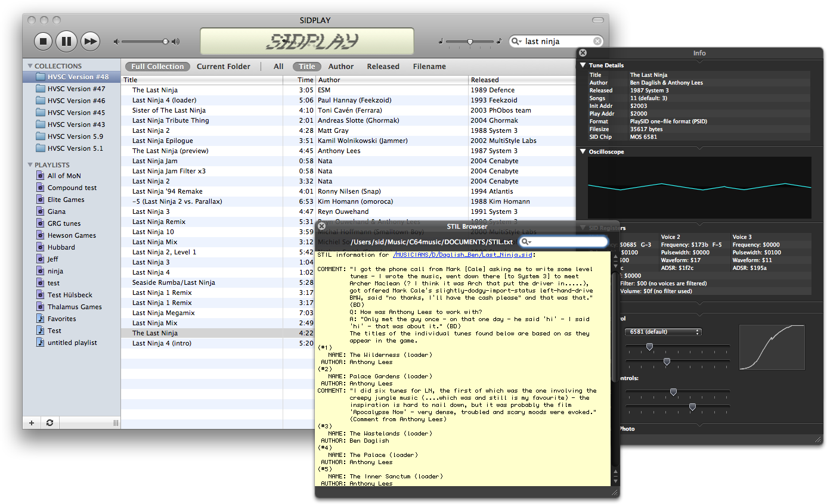Click the search field containing 'last ninja'

tap(557, 41)
